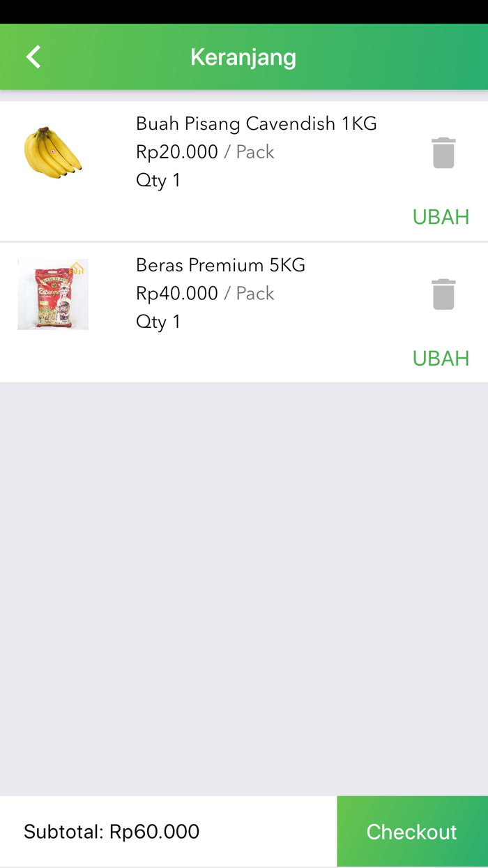This screenshot has height=868, width=488.
Task: Tap the Rp20.000 / Pack price label
Action: pos(205,152)
